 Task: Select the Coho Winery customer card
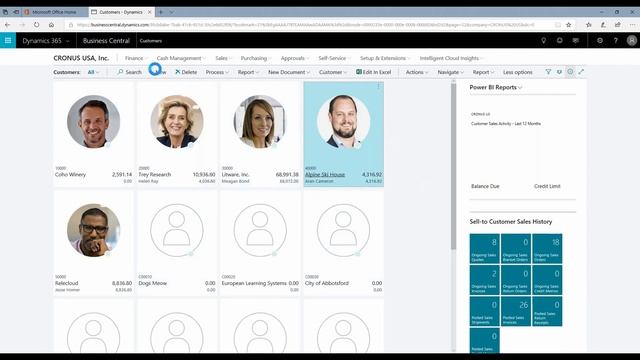(x=93, y=134)
